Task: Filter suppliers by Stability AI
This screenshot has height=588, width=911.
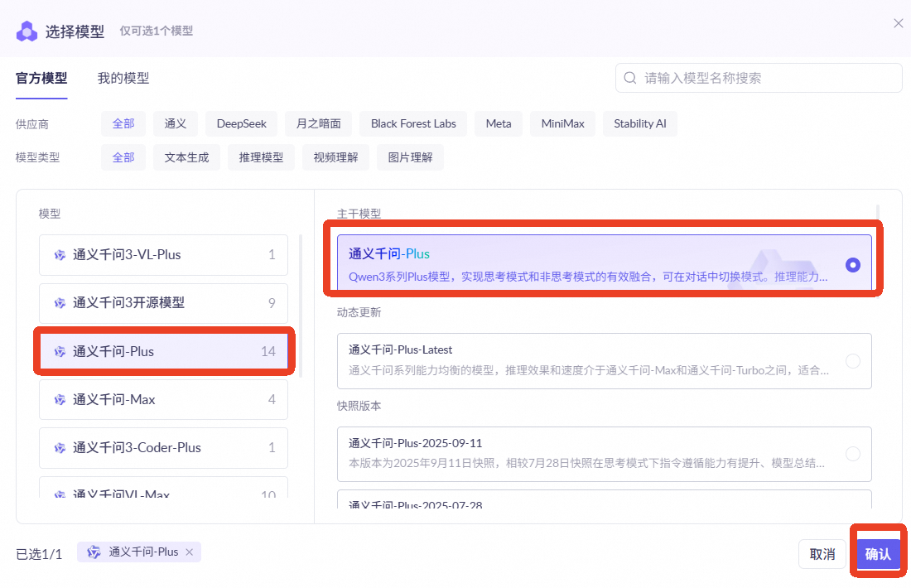Action: point(640,123)
